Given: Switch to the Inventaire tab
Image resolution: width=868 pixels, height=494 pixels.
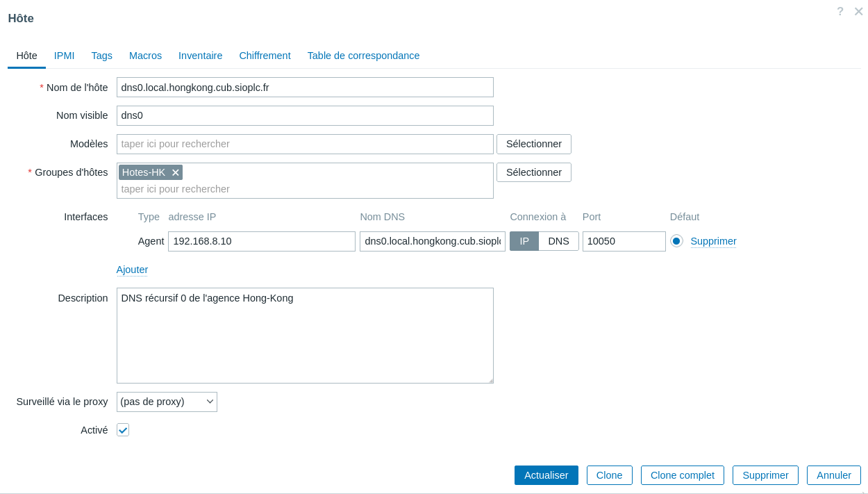Looking at the screenshot, I should [x=200, y=56].
